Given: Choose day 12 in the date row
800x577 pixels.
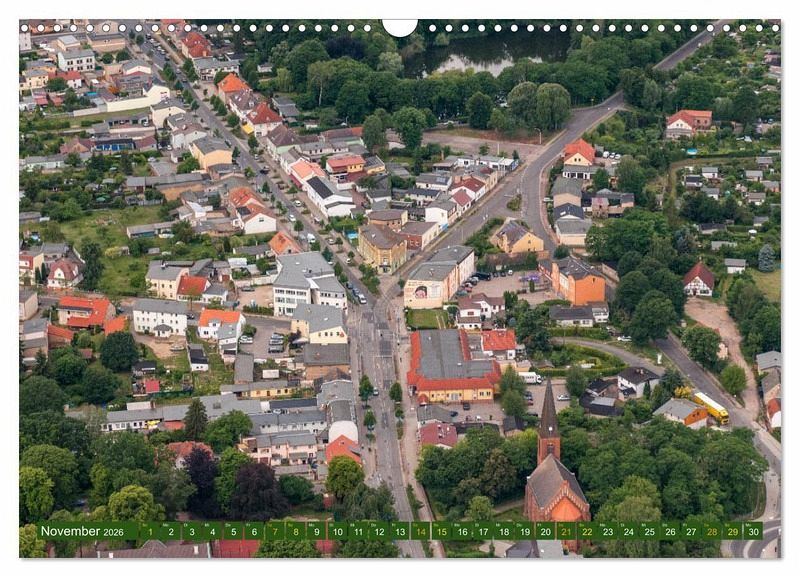Looking at the screenshot, I should point(379,531).
